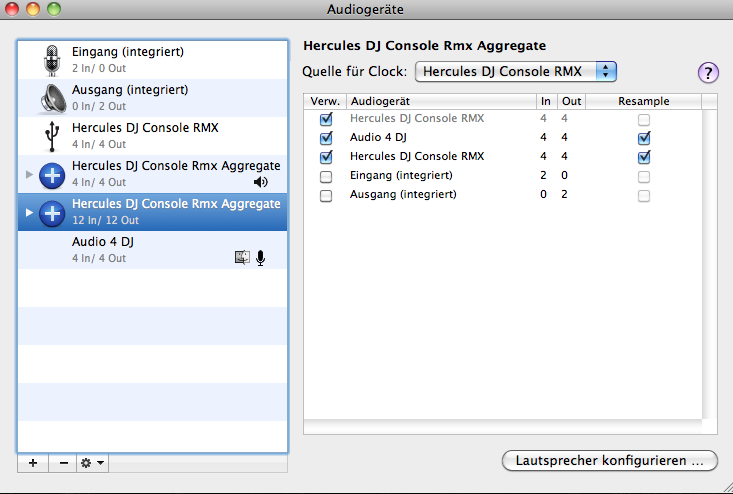Click the Audiogerät column header
The width and height of the screenshot is (733, 494).
tap(442, 101)
